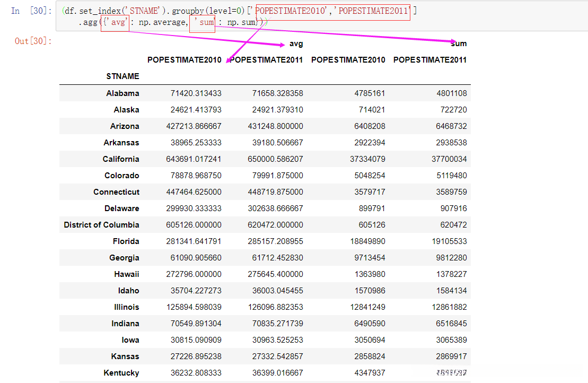
Task: Select the In [30] prompt label
Action: click(31, 11)
